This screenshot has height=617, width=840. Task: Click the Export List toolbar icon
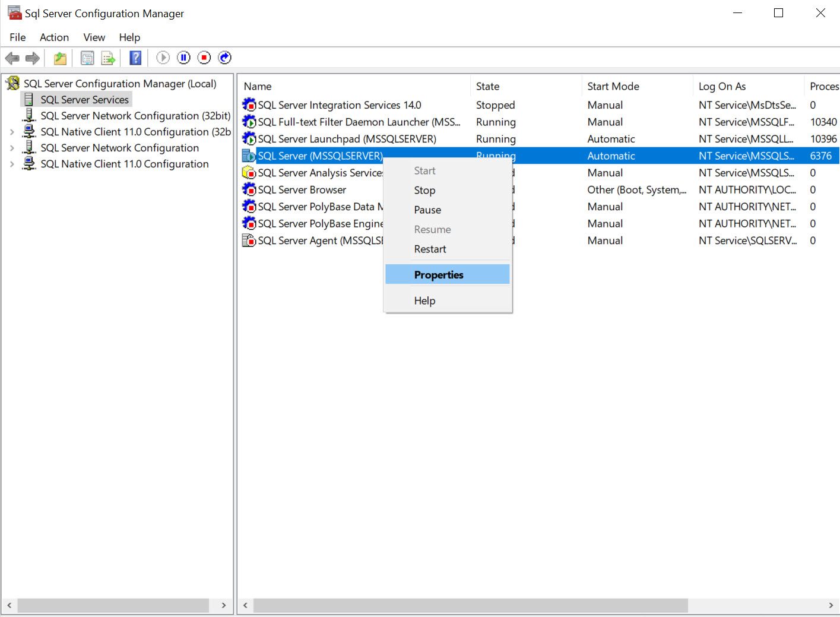108,58
